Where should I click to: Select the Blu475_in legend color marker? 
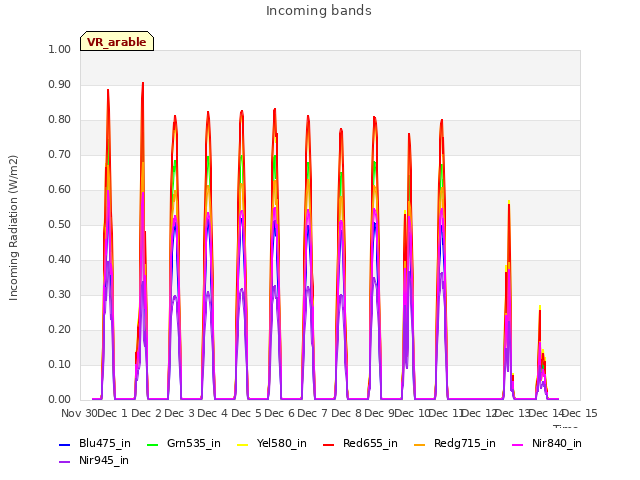coord(65,444)
